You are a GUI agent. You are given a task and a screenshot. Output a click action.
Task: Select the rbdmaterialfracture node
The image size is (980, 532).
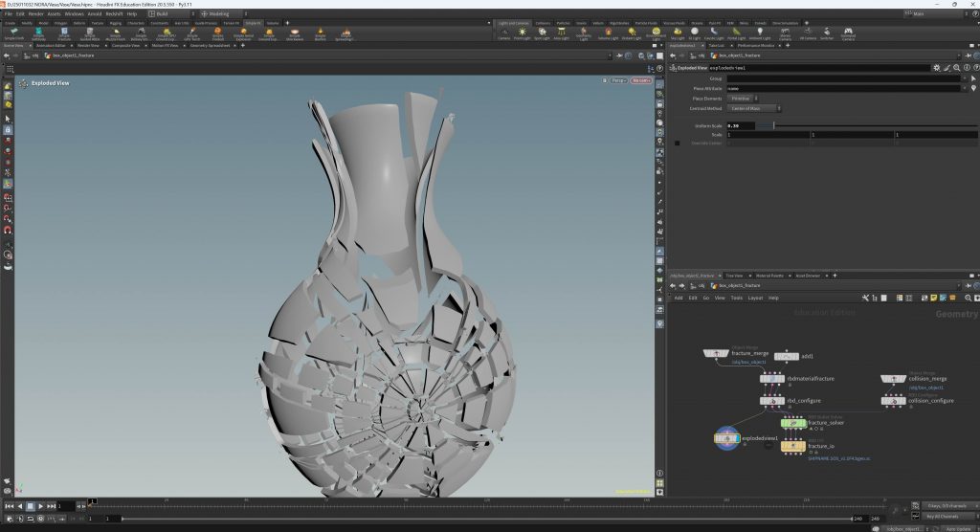pos(772,379)
